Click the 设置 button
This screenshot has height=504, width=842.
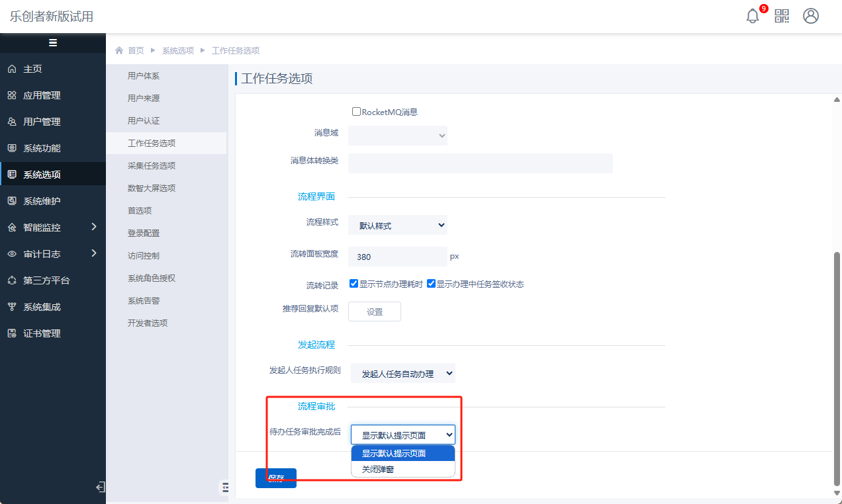tap(375, 312)
